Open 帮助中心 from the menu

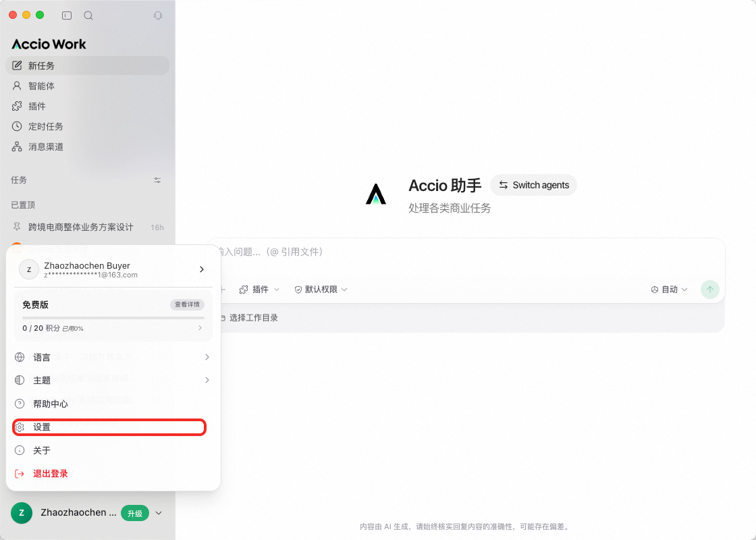pyautogui.click(x=113, y=404)
